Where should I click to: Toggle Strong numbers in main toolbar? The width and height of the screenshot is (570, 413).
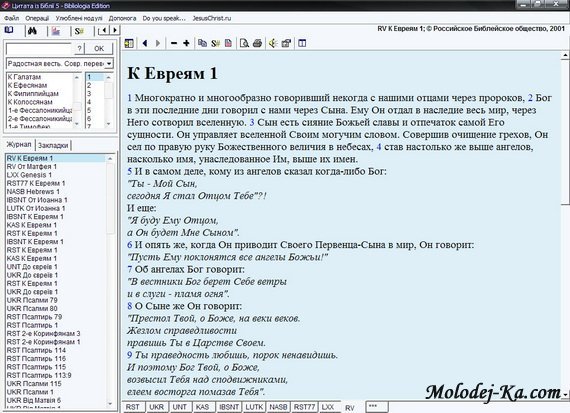(x=215, y=43)
